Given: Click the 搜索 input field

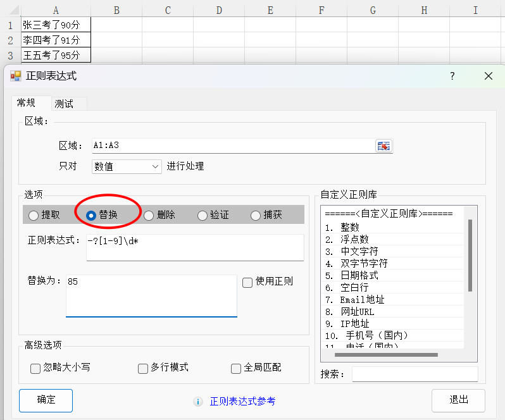Looking at the screenshot, I should click(x=415, y=374).
